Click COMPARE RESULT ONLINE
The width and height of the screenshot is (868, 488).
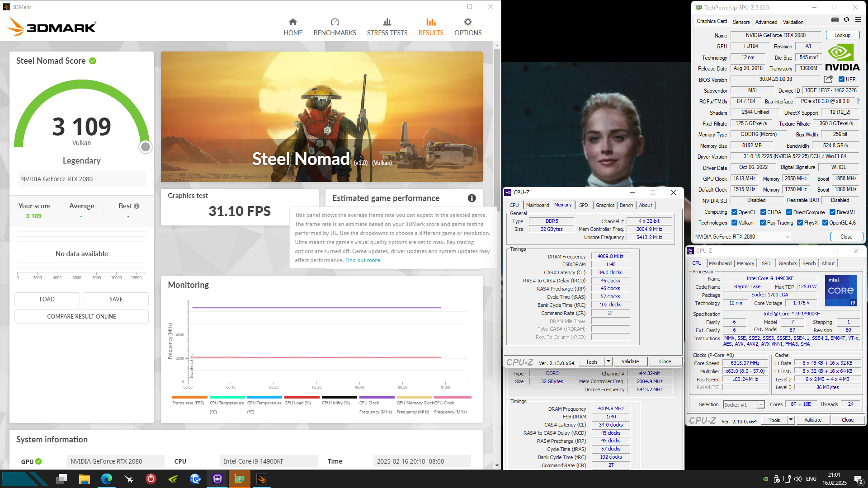(81, 316)
